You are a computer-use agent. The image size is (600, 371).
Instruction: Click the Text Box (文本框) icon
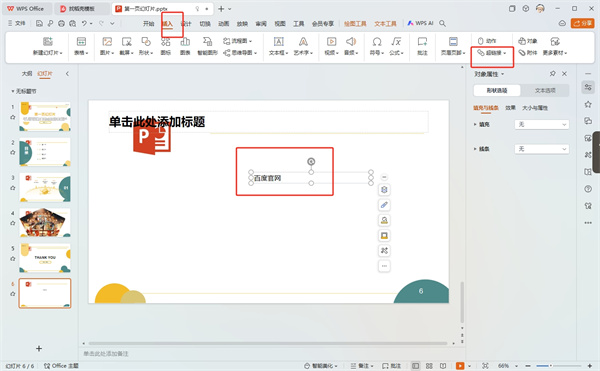tap(279, 41)
